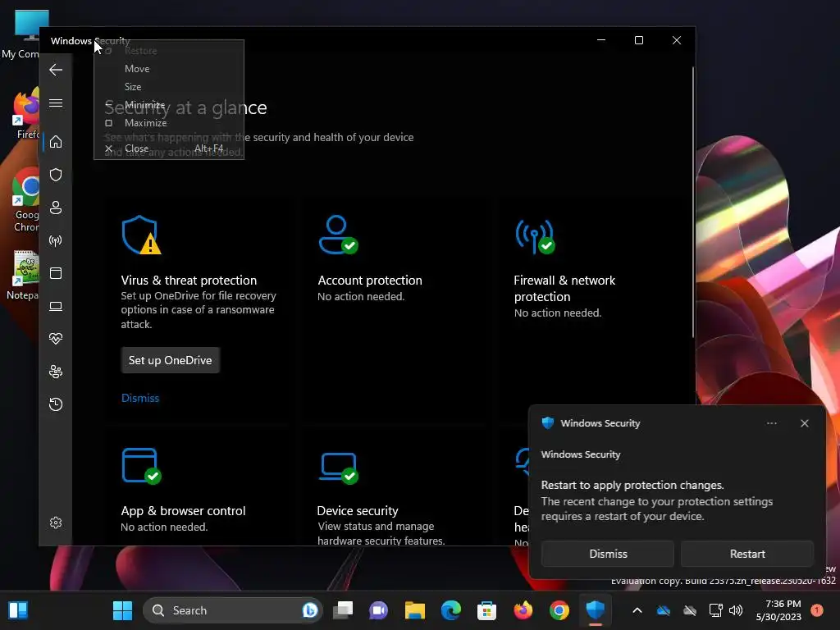Open the hamburger navigation menu
Screen dimensions: 840x630
click(56, 103)
